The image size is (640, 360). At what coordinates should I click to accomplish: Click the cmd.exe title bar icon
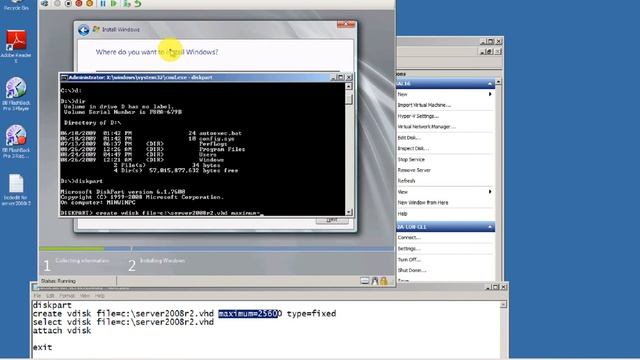click(64, 77)
